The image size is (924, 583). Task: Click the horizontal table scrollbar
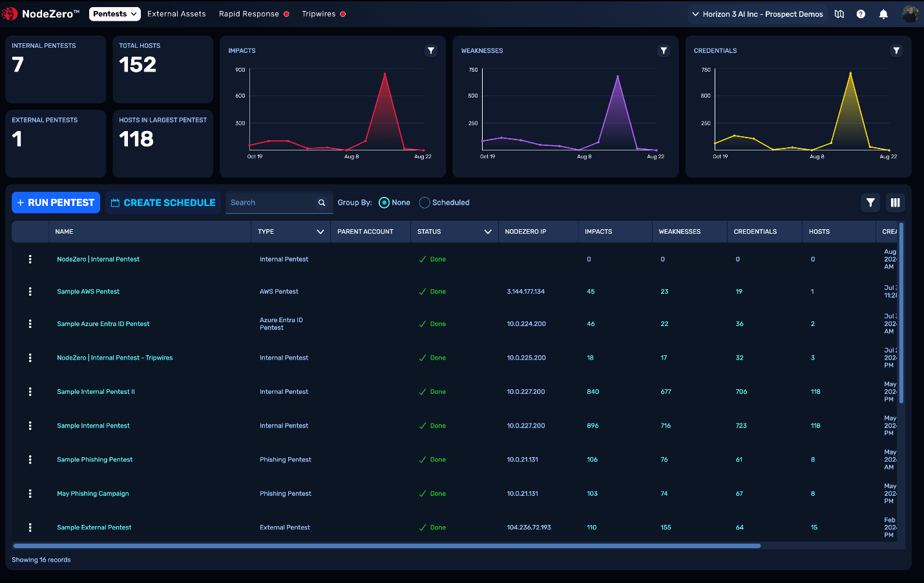386,546
